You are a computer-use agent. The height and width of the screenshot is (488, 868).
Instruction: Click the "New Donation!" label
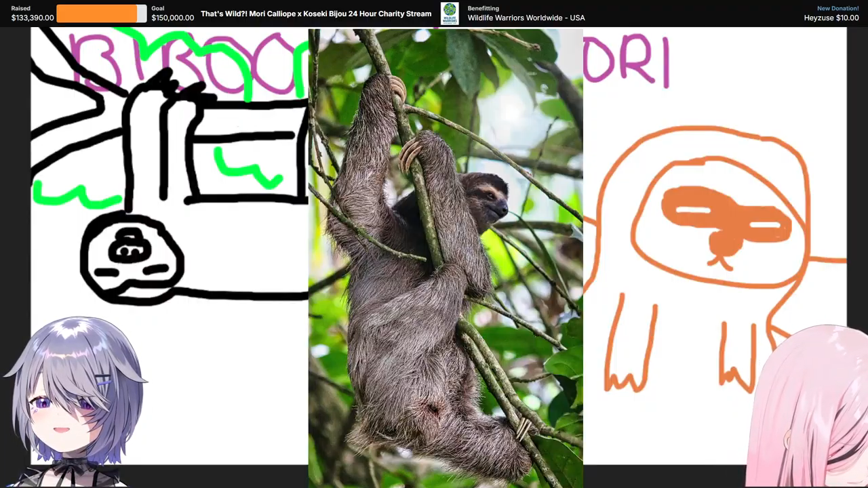pos(837,8)
